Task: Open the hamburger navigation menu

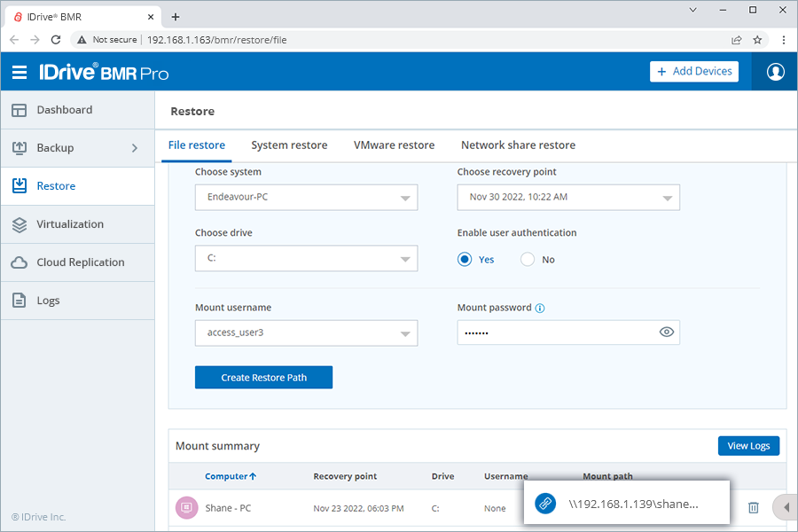Action: (20, 72)
